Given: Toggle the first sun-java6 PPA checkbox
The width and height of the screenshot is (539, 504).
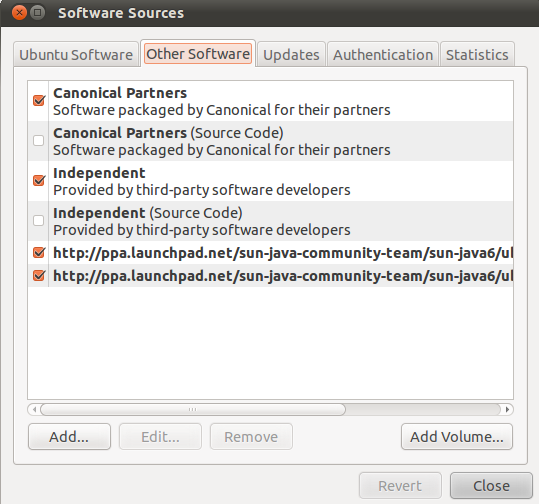Looking at the screenshot, I should [x=39, y=253].
